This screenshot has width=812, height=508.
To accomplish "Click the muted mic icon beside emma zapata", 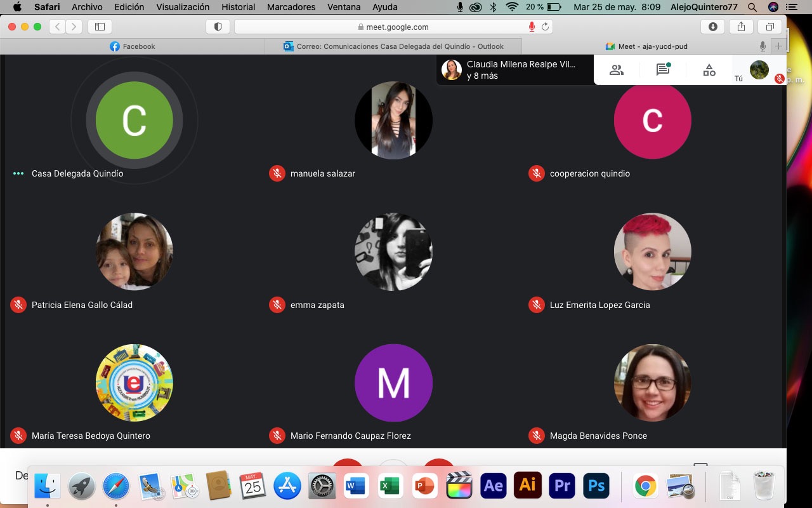I will [x=277, y=305].
